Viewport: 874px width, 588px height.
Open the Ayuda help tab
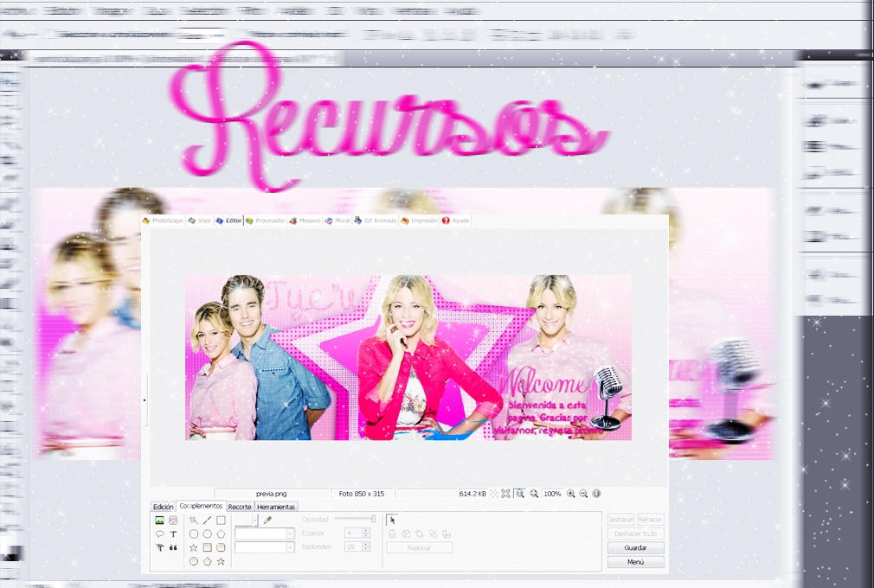[x=455, y=220]
